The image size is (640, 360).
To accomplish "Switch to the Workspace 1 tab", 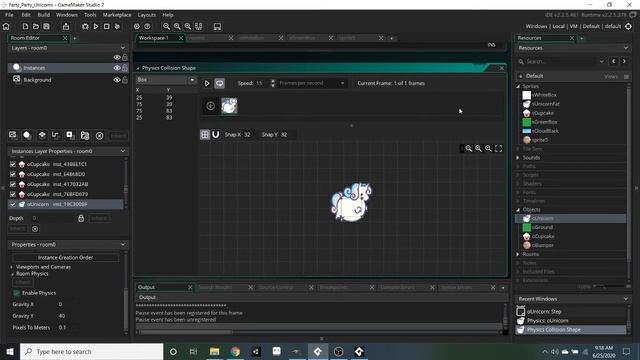I will [x=153, y=38].
